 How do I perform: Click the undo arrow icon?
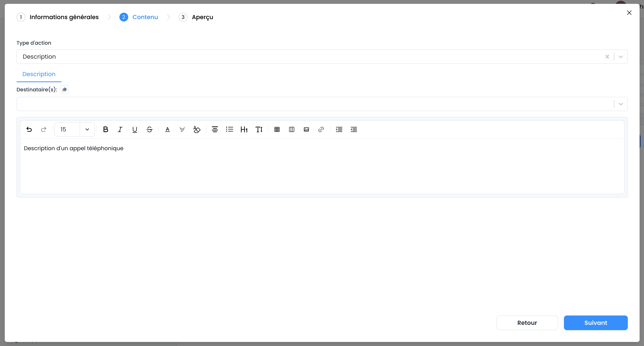tap(29, 129)
